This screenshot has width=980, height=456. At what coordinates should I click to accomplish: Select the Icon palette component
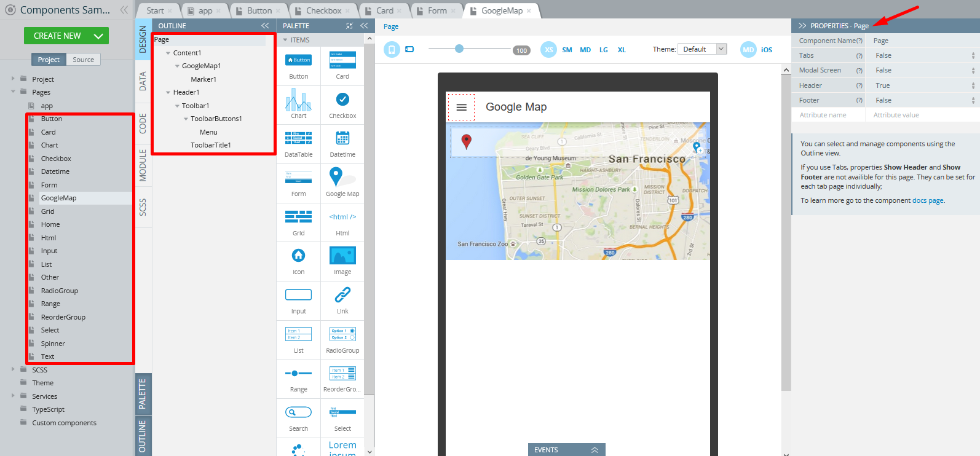click(299, 262)
